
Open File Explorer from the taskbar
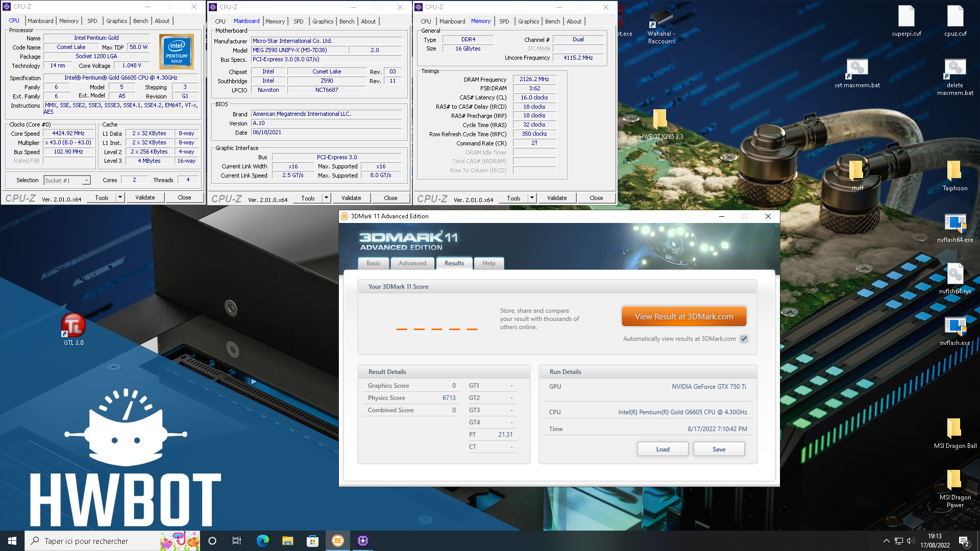tap(287, 541)
